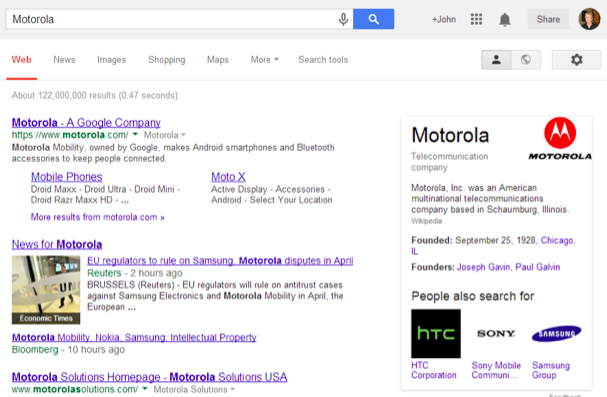Open the Motorola Solutions publisher dropdown
Screen dimensions: 607x397
(x=194, y=389)
